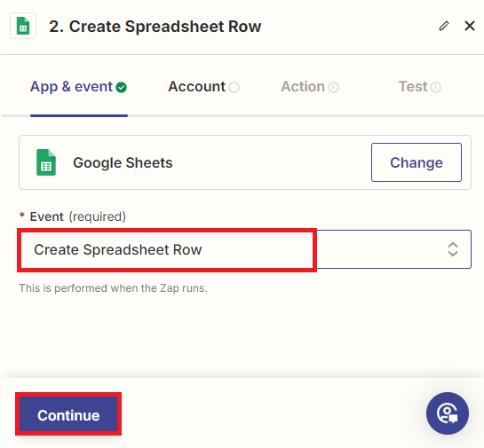484x448 pixels.
Task: Go to the Action tab
Action: click(x=310, y=87)
